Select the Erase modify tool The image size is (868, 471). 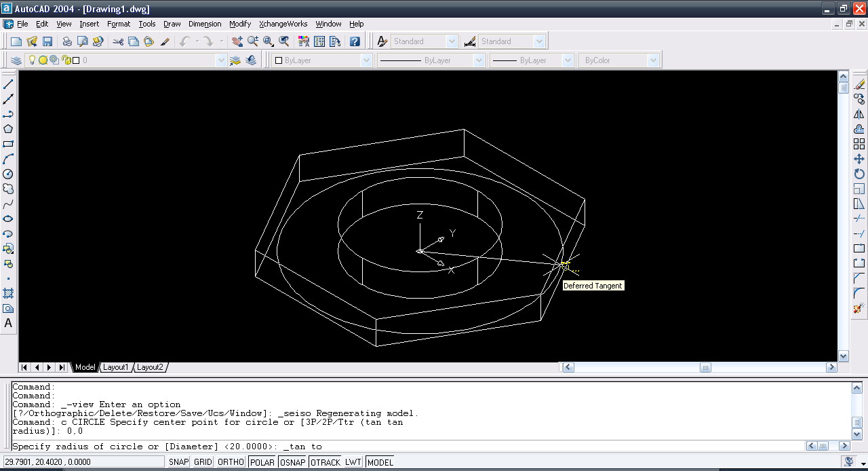[x=859, y=84]
